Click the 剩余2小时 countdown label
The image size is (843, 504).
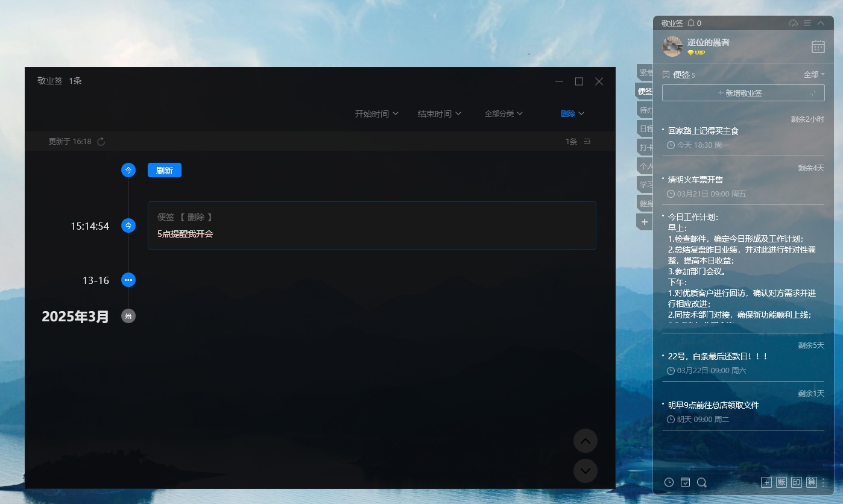pyautogui.click(x=807, y=119)
